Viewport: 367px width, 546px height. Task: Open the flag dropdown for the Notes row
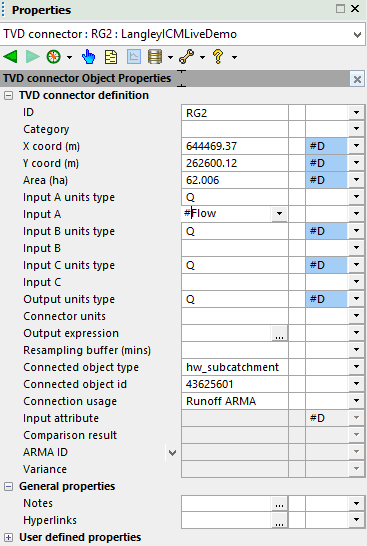[356, 504]
